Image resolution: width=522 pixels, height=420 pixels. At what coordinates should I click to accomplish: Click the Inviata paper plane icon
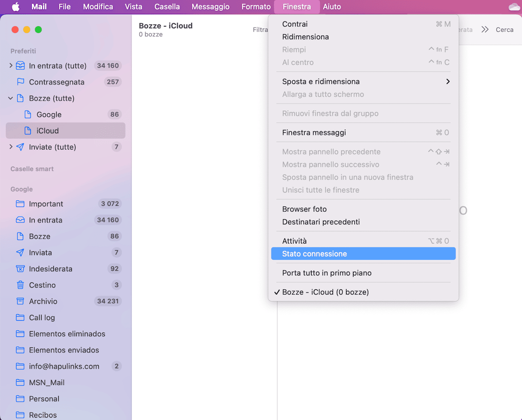point(20,253)
